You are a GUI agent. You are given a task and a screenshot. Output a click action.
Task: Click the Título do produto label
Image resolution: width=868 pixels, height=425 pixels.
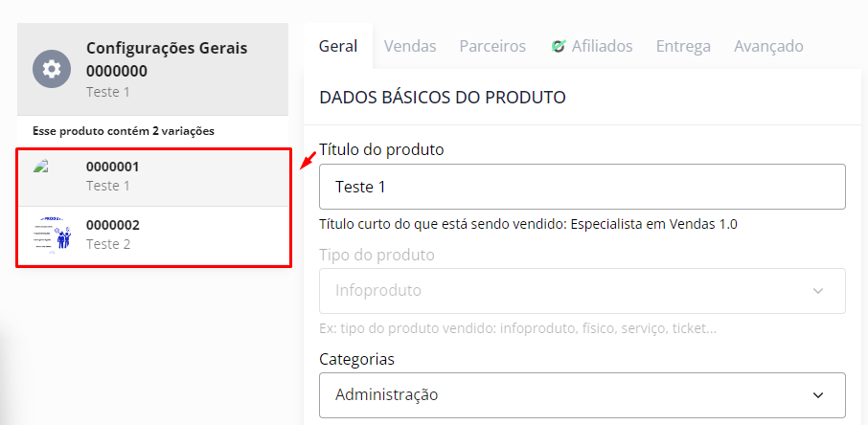(380, 149)
